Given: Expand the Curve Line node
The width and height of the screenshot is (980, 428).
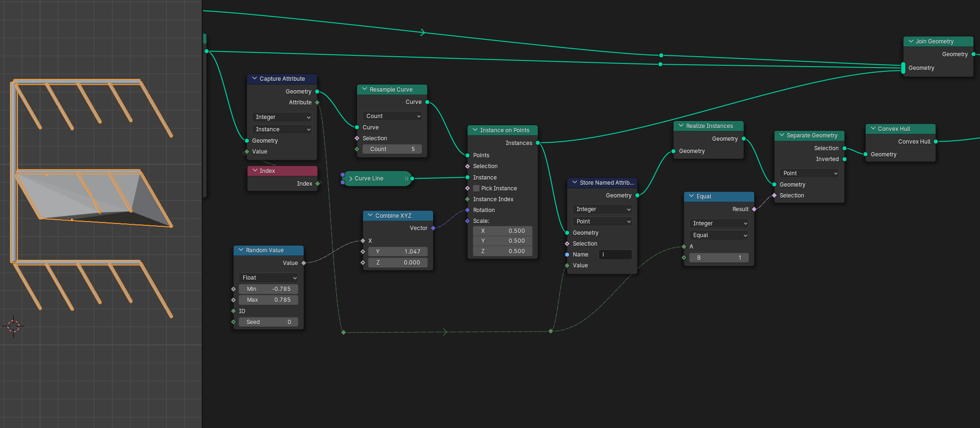Looking at the screenshot, I should click(351, 179).
